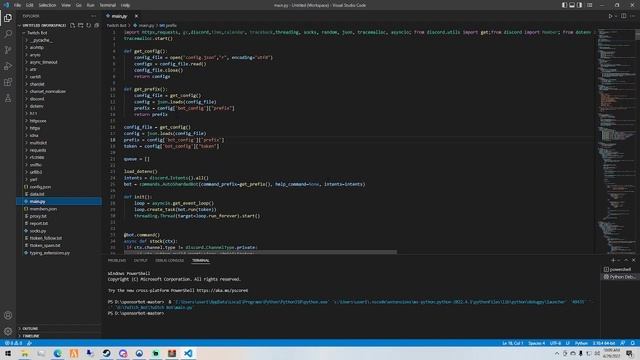Open the Explorer view in activity bar
This screenshot has height=360, width=640.
pos(8,18)
